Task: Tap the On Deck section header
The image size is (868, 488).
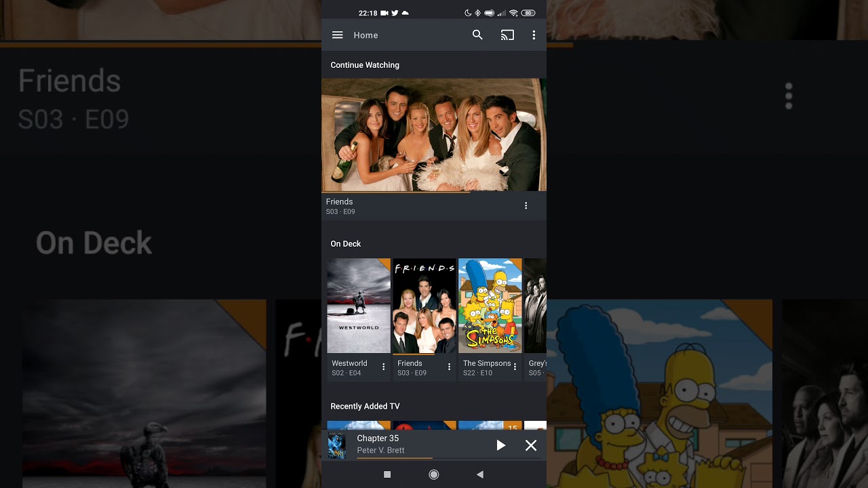Action: (346, 244)
